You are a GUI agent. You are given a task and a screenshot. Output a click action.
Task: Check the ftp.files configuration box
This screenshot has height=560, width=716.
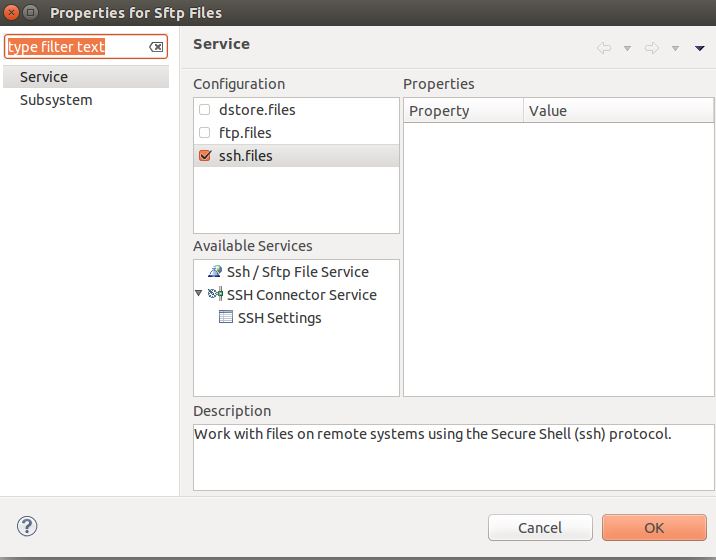coord(205,133)
